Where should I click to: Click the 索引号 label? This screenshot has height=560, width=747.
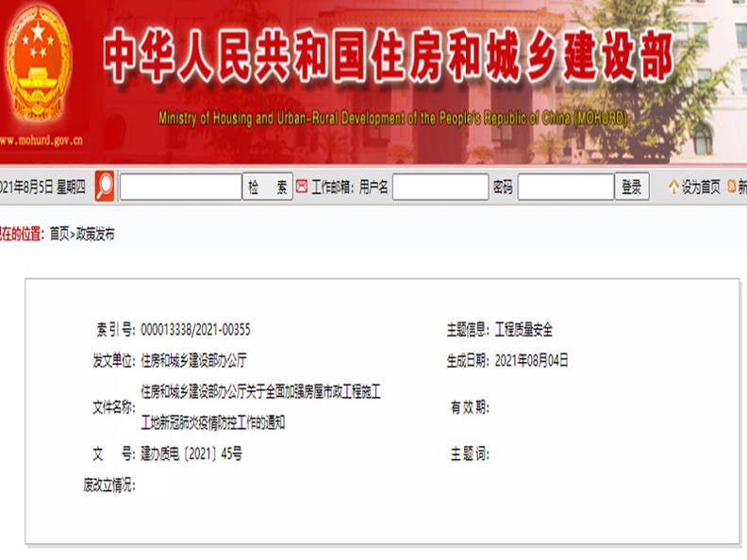[x=116, y=330]
